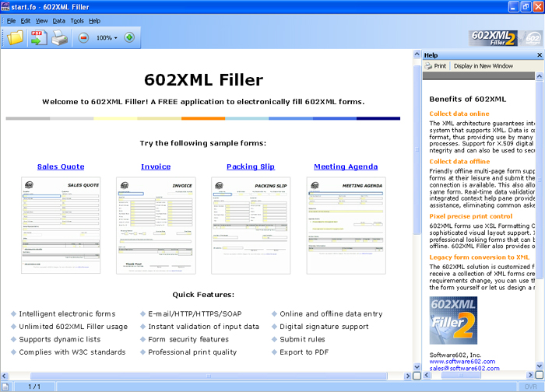Click the main document scroll up arrow

point(417,54)
